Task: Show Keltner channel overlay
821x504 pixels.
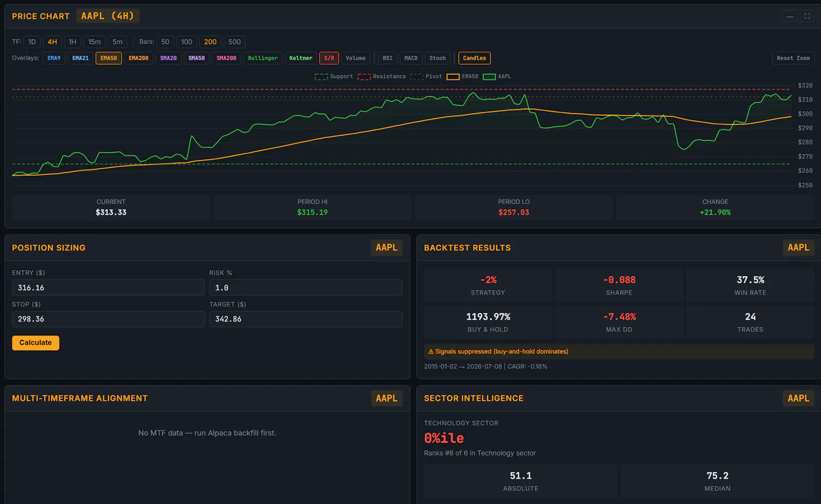Action: pos(301,58)
